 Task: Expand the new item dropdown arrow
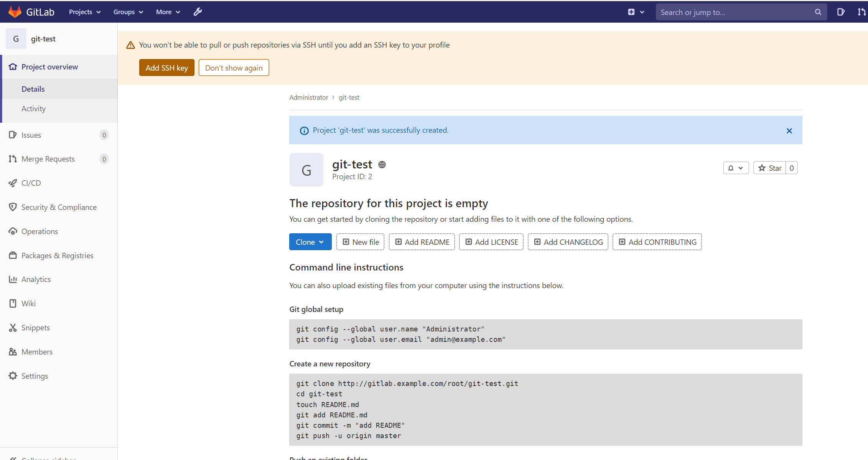click(x=642, y=12)
